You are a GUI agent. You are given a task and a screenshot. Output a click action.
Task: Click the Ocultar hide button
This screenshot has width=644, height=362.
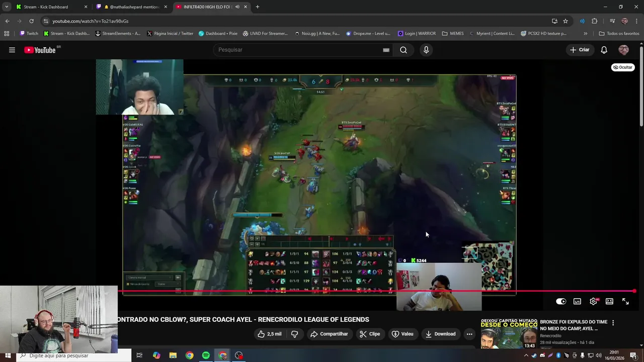(623, 67)
